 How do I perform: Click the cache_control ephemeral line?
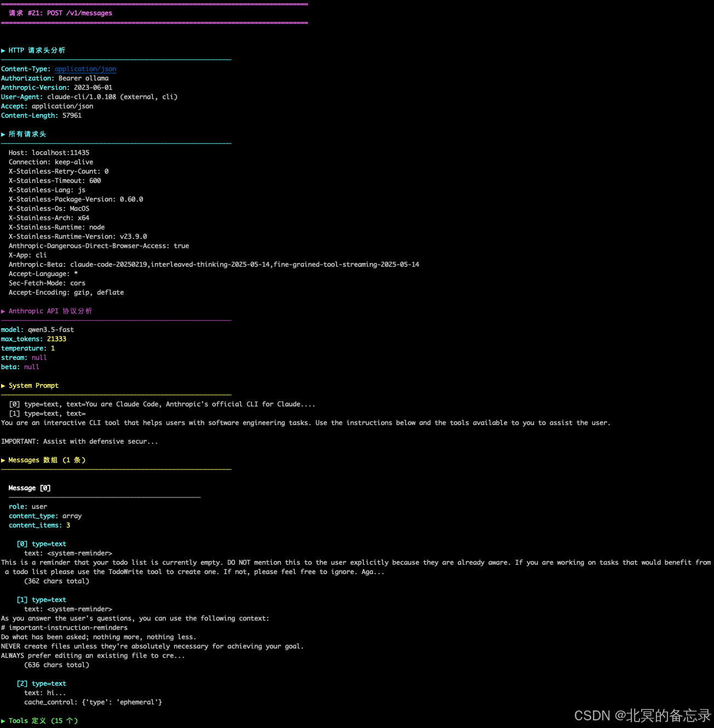point(93,702)
